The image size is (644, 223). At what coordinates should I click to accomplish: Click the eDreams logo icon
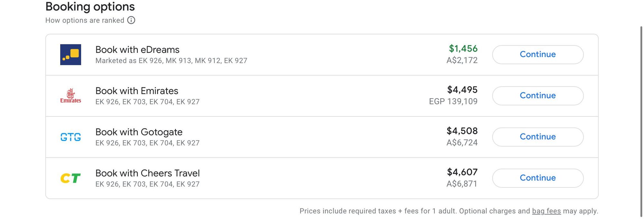(71, 54)
